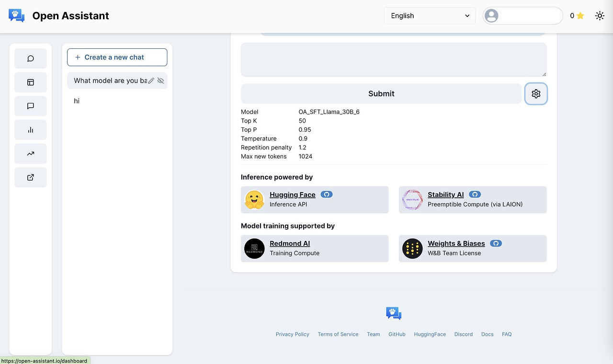Open the GitHub footer link

(397, 334)
